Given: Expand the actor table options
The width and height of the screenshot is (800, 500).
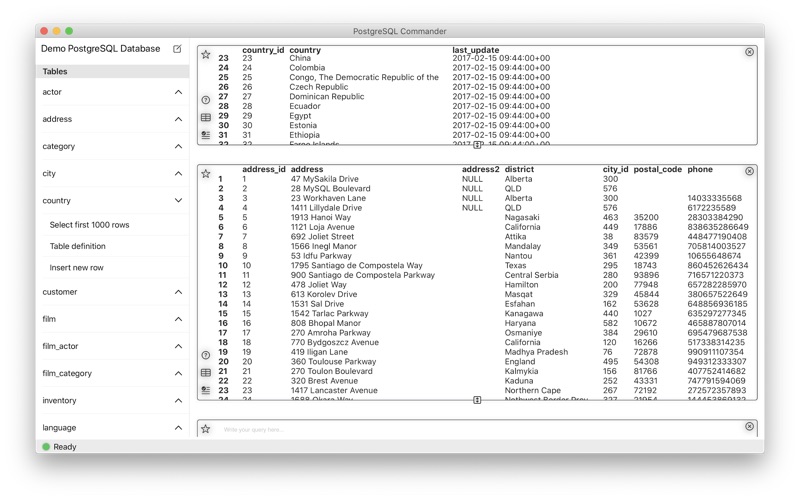Looking at the screenshot, I should [178, 92].
